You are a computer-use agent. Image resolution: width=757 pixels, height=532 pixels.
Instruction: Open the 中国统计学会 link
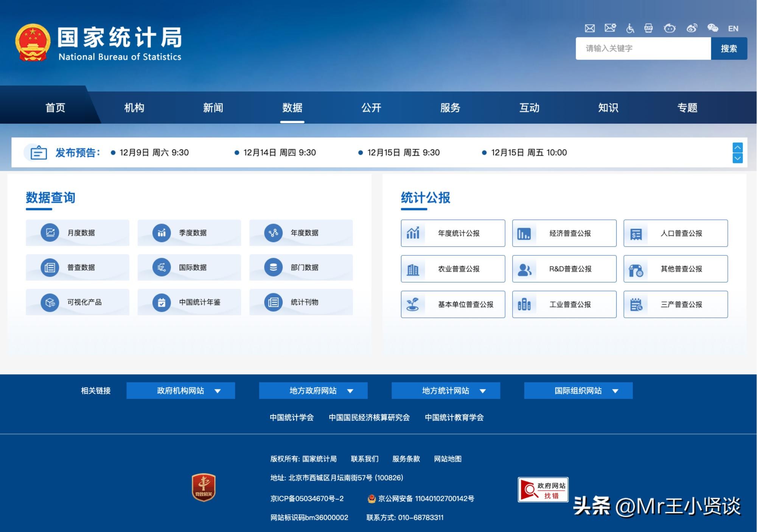click(291, 417)
